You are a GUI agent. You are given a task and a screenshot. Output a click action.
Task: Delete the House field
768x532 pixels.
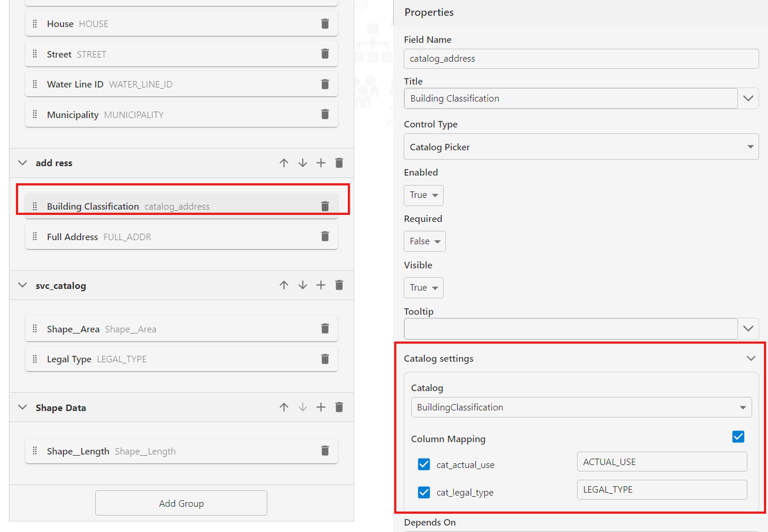point(325,23)
